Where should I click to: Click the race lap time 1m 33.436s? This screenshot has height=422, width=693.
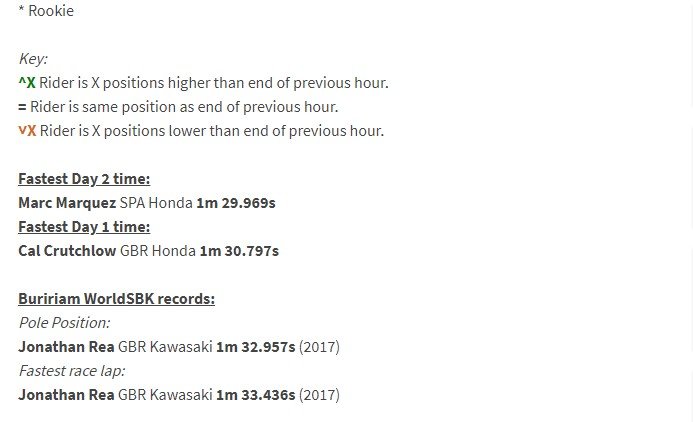click(255, 395)
